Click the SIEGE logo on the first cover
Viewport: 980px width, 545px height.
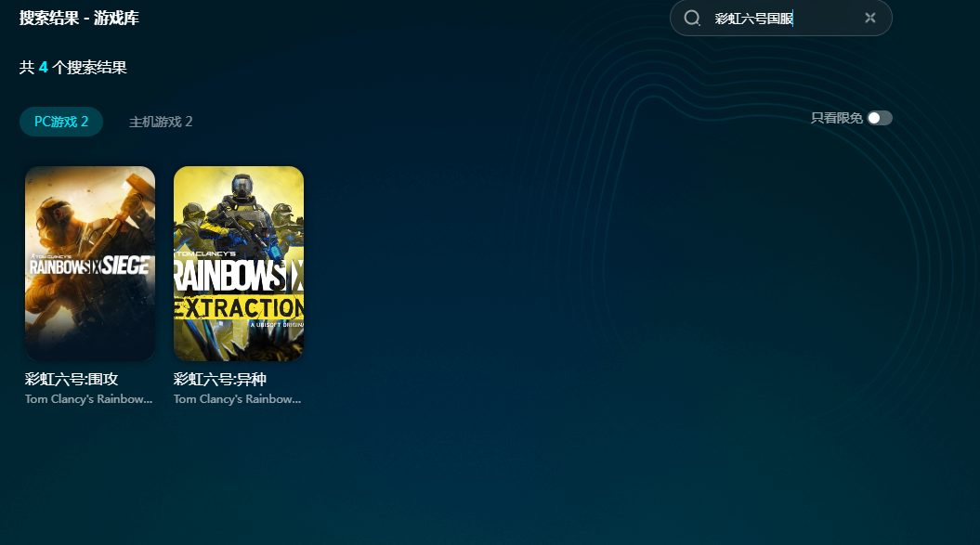[124, 266]
